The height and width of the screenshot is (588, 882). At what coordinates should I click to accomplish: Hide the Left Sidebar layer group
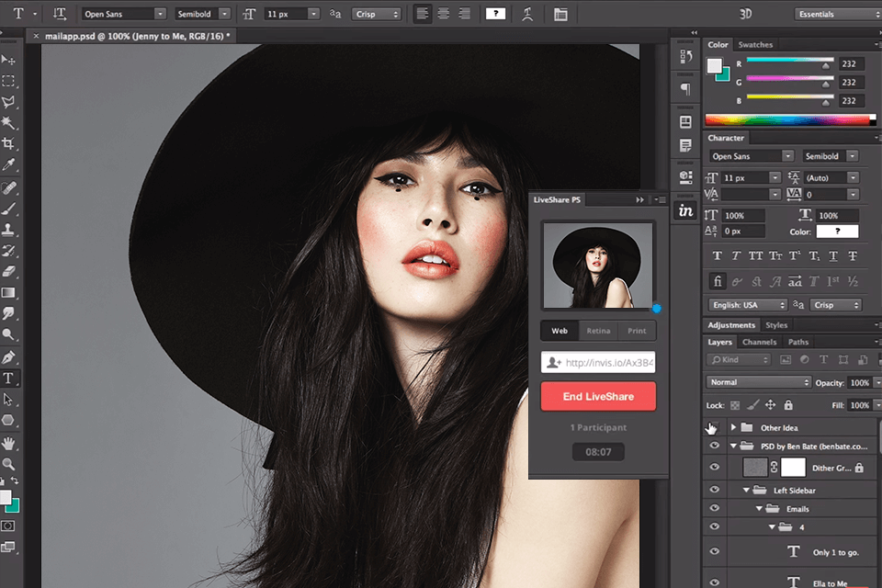(x=714, y=491)
